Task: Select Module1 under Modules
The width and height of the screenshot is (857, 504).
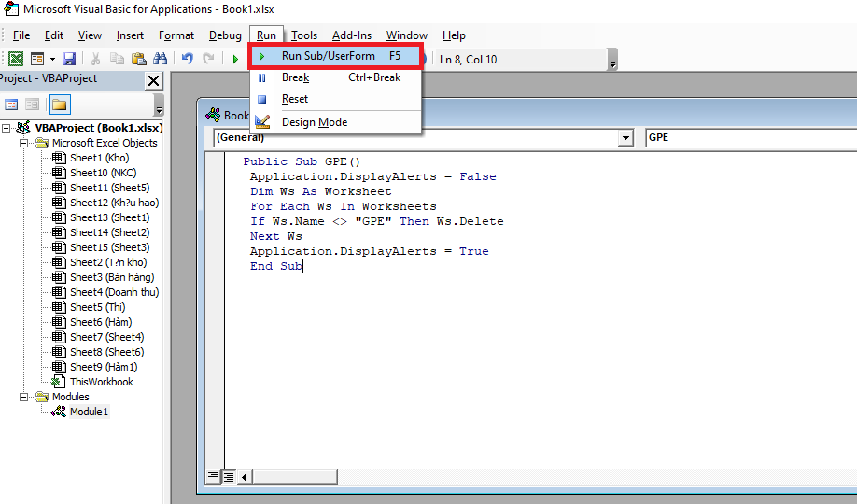Action: click(x=89, y=412)
